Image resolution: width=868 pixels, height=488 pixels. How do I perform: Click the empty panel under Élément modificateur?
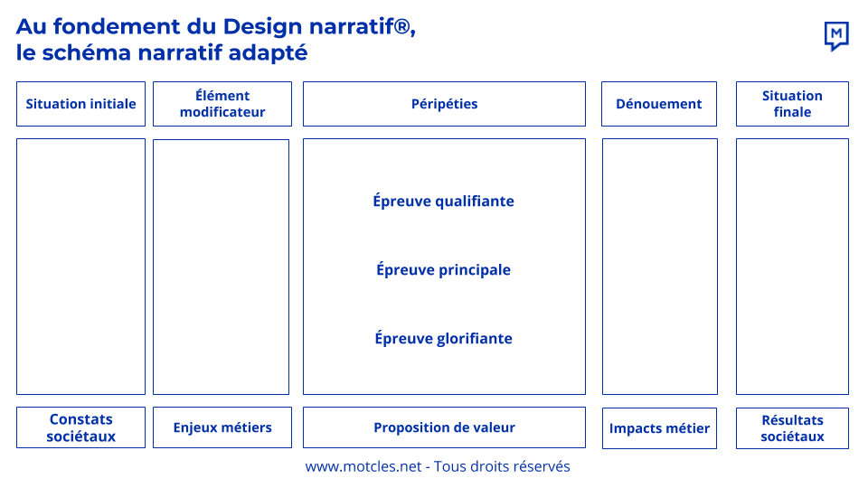tap(221, 267)
